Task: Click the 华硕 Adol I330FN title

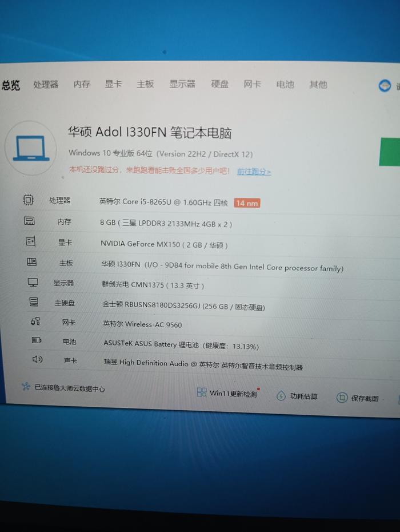Action: click(x=150, y=132)
